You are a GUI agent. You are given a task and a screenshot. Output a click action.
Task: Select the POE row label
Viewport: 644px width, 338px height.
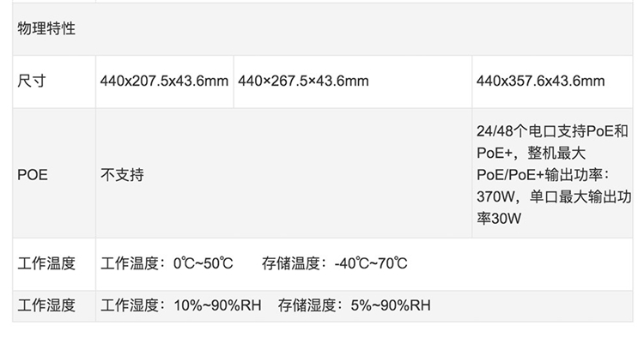(33, 175)
